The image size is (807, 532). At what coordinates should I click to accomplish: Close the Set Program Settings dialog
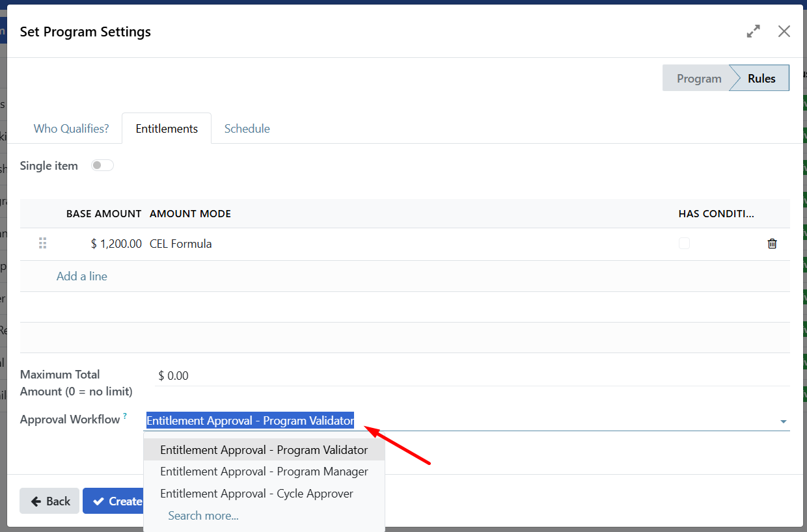(x=784, y=31)
